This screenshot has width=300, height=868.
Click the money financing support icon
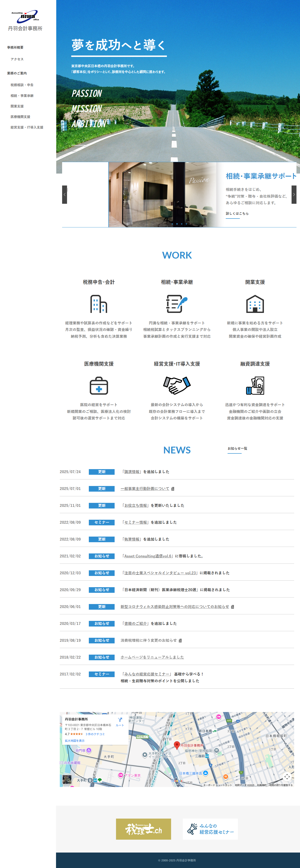255,386
